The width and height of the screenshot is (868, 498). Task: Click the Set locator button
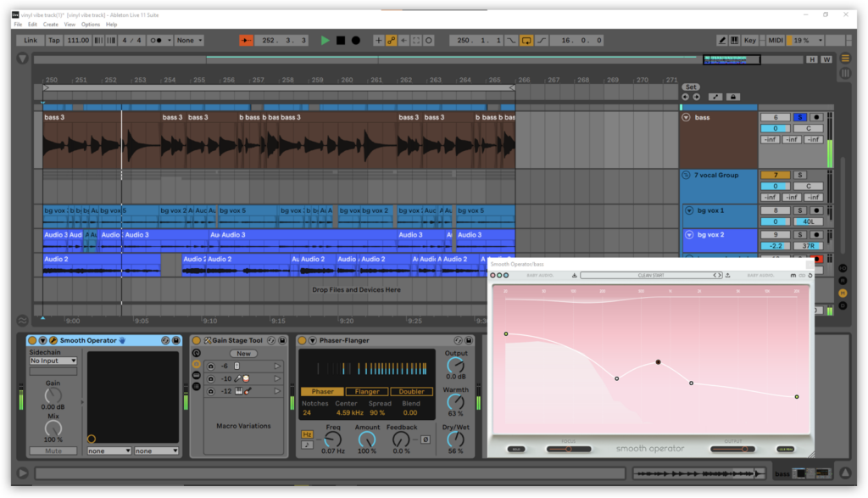pyautogui.click(x=691, y=87)
